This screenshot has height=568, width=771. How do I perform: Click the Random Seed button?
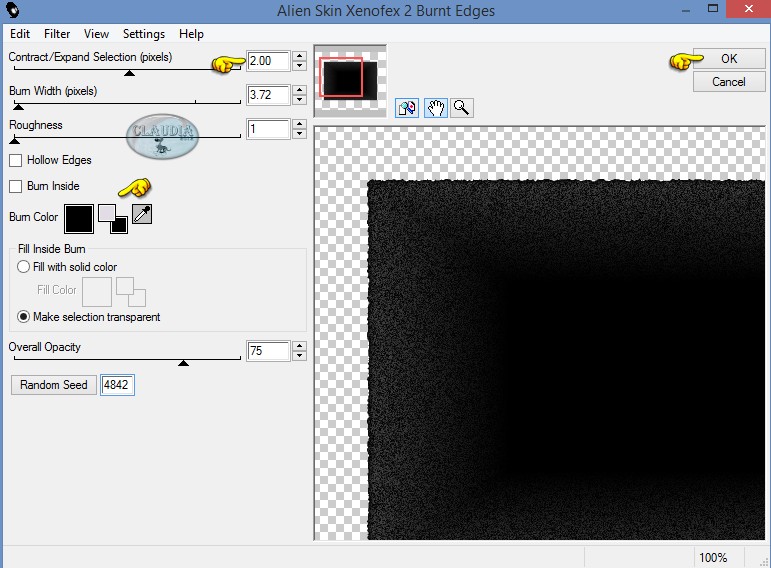tap(54, 385)
